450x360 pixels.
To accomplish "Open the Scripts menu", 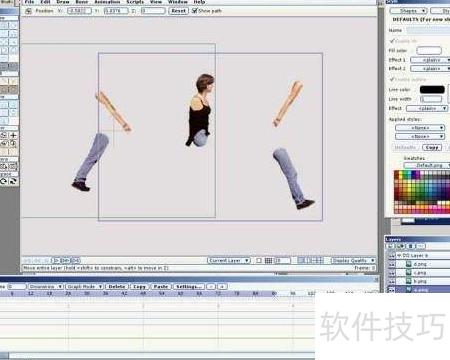I will tap(135, 2).
